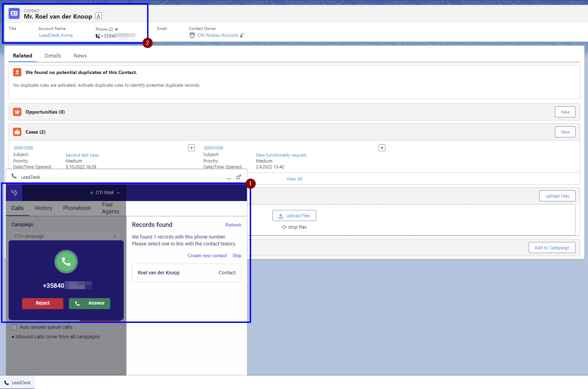This screenshot has width=588, height=389.
Task: Reject the incoming call
Action: tap(43, 303)
